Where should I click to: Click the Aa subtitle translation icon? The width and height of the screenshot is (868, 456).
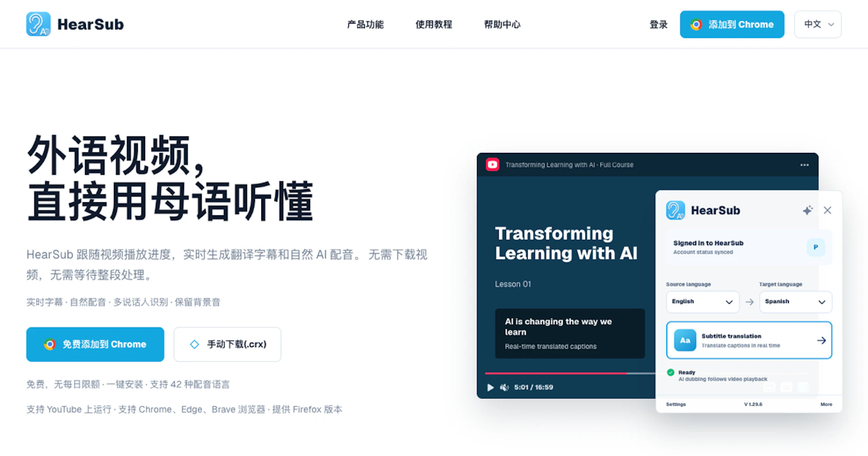click(x=685, y=340)
